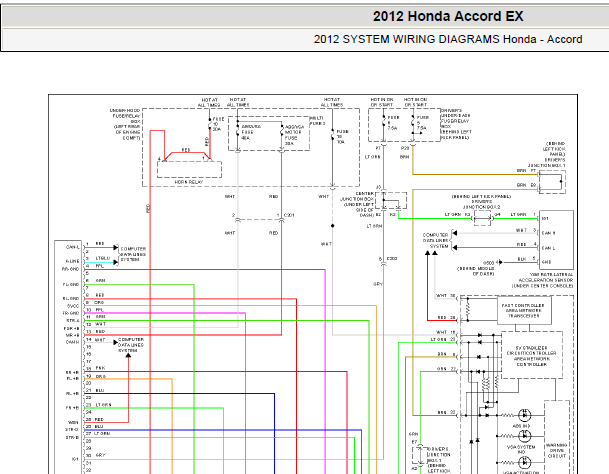Click 'COMPUTER DATA LINES SYSTEM' beside pin 14
The height and width of the screenshot is (474, 609).
[x=131, y=345]
